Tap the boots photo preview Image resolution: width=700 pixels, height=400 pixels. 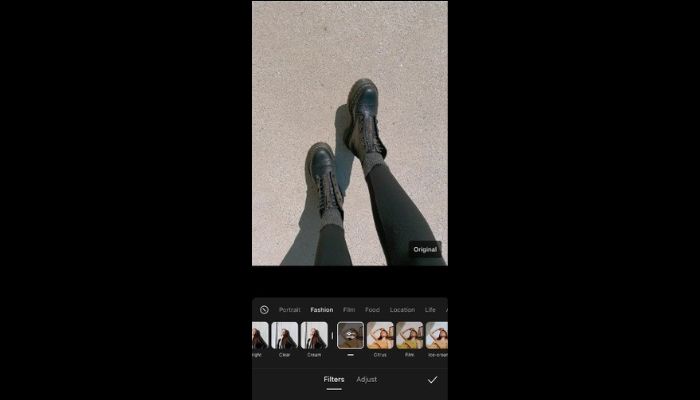pos(350,133)
